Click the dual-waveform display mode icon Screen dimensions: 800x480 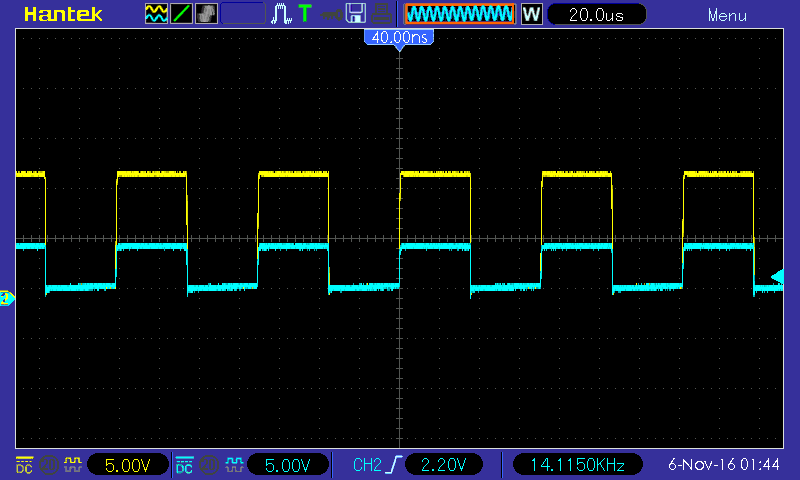156,14
